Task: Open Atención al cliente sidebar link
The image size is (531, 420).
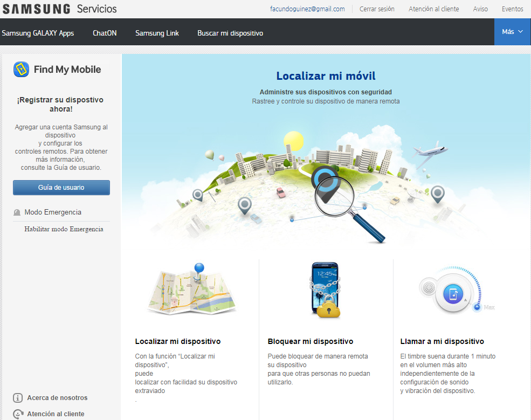Action: [56, 414]
